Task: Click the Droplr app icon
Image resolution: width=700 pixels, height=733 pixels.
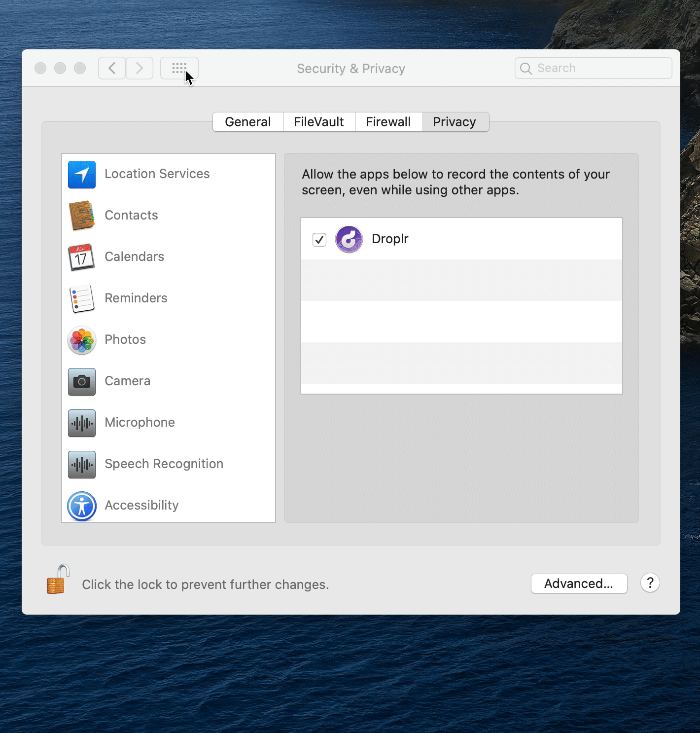Action: point(349,239)
